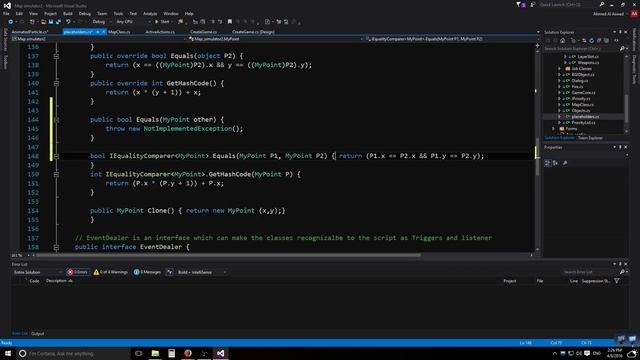This screenshot has height=360, width=640.
Task: Collapse the EventDealer interface at line 158
Action: point(56,247)
